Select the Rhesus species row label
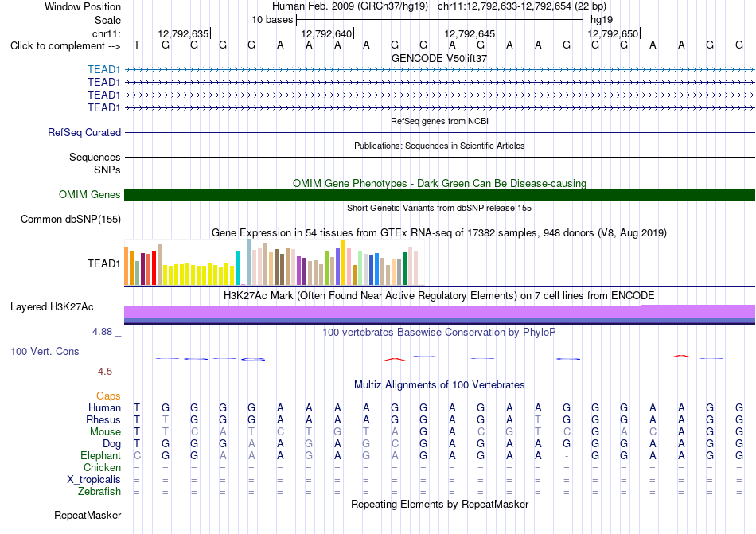Screen dimensions: 756x534 (x=103, y=419)
